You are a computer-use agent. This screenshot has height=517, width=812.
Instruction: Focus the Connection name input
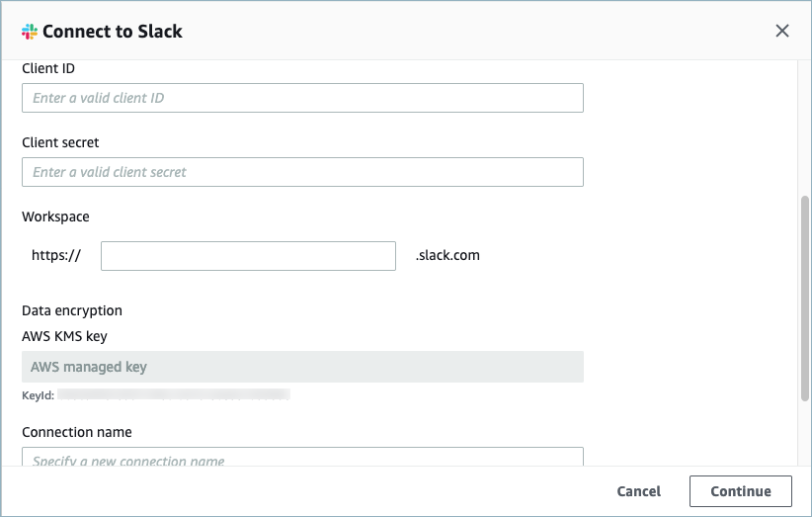302,458
